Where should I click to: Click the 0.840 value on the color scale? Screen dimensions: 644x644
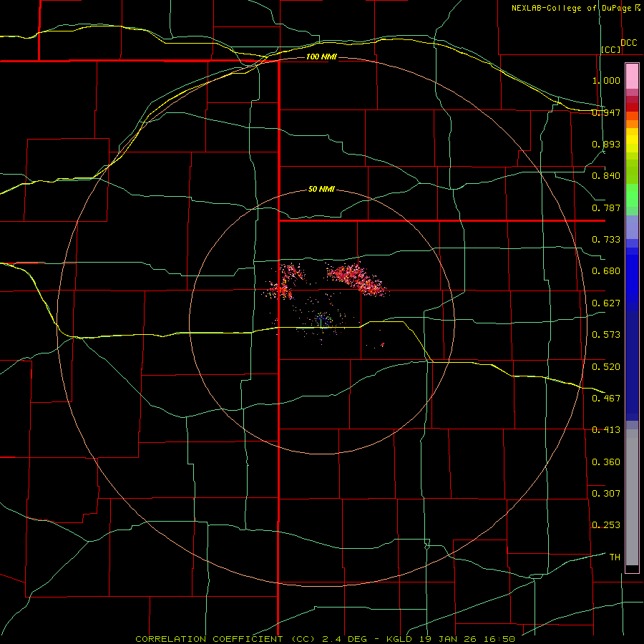[606, 176]
